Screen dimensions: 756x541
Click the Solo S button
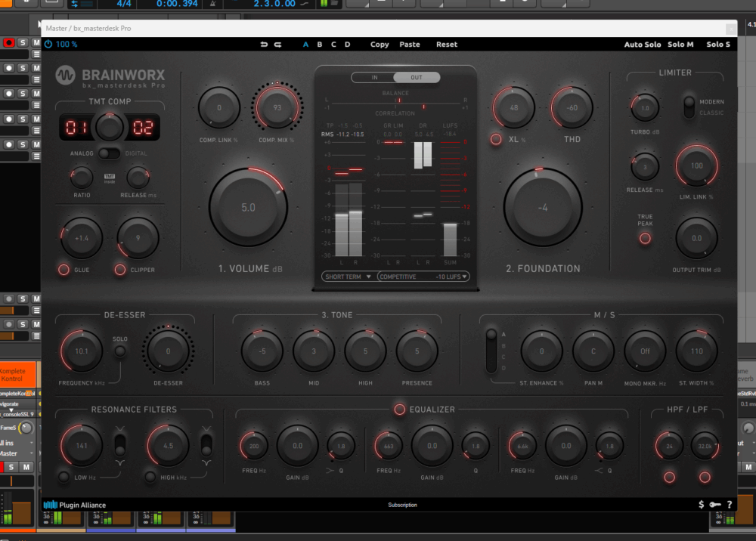click(x=718, y=45)
